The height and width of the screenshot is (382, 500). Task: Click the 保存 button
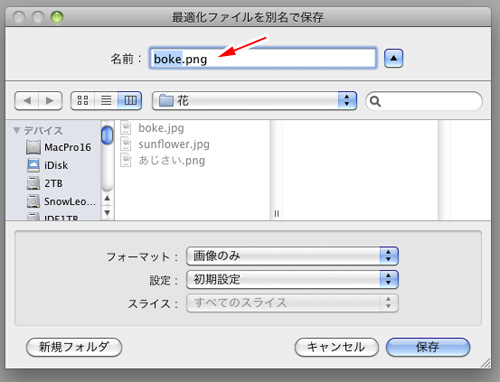(428, 347)
